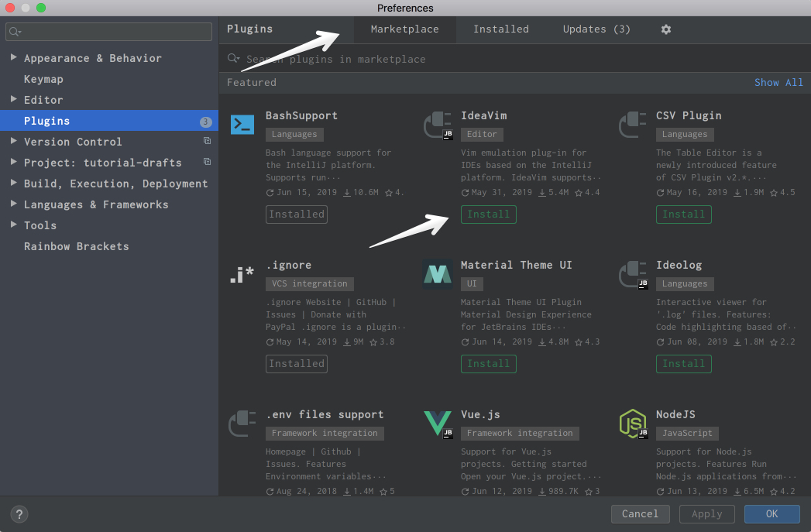Click the Material Theme UI logo icon
This screenshot has width=811, height=532.
pyautogui.click(x=438, y=274)
